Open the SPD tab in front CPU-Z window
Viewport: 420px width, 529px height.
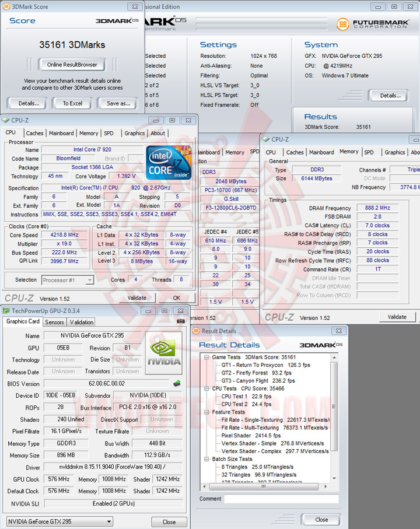[108, 133]
